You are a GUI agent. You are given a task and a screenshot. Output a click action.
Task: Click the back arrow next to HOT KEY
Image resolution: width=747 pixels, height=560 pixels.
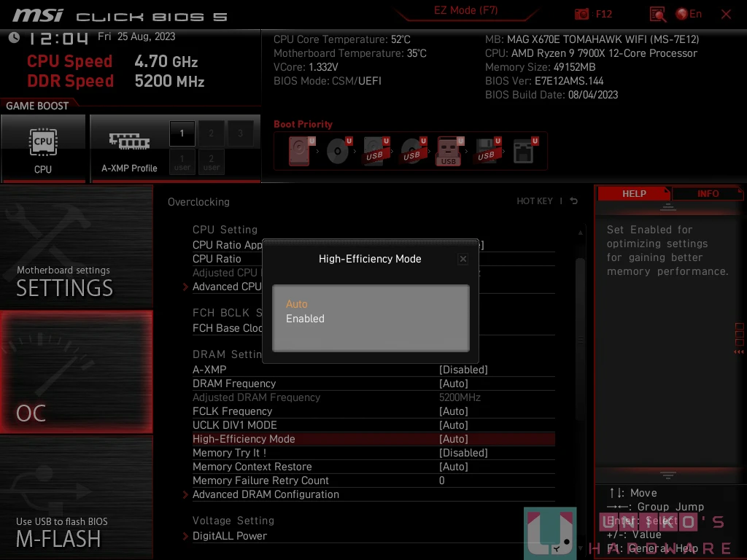[x=573, y=201]
